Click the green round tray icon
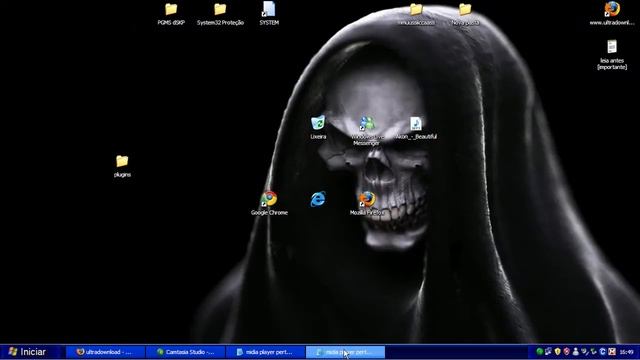 pyautogui.click(x=540, y=351)
